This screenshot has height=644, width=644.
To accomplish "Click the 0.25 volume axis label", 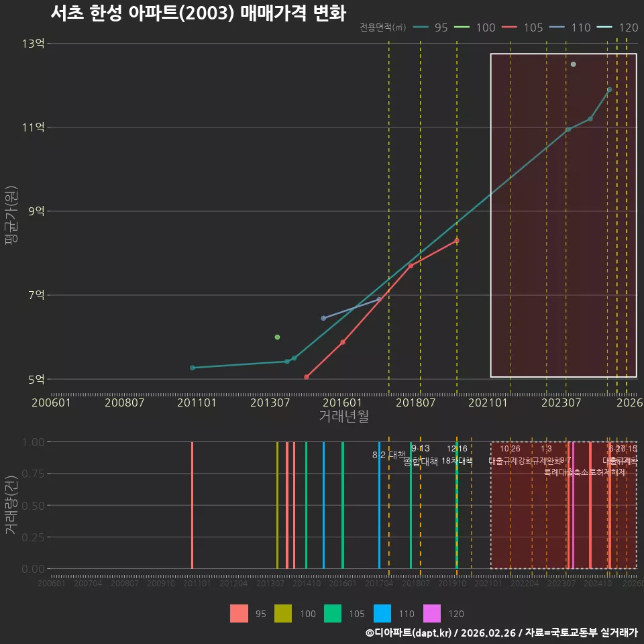I will 34,537.
